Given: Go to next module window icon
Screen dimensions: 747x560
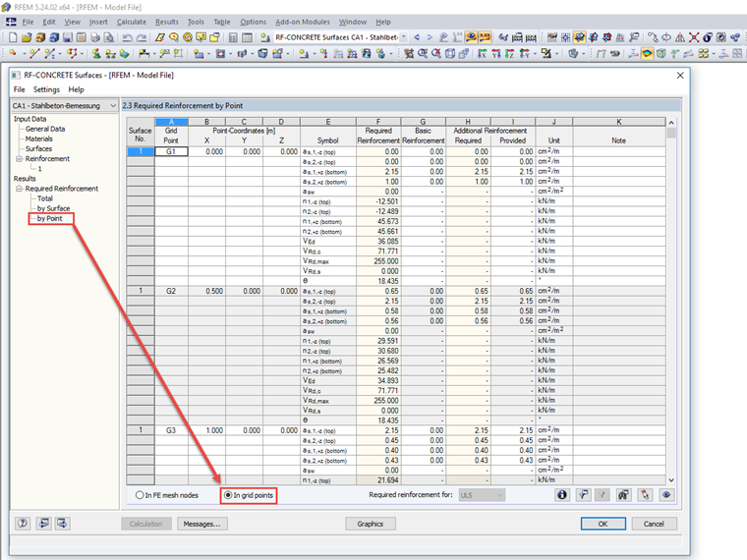Looking at the screenshot, I should point(62,524).
